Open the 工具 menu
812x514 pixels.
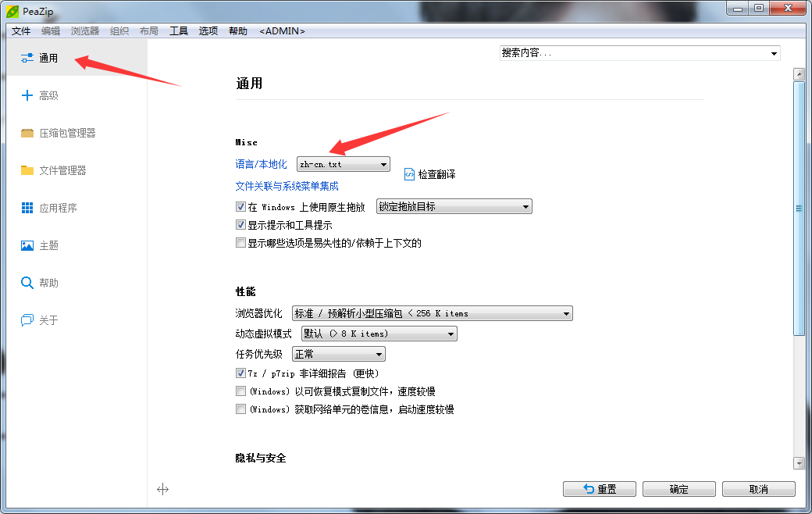(x=179, y=31)
